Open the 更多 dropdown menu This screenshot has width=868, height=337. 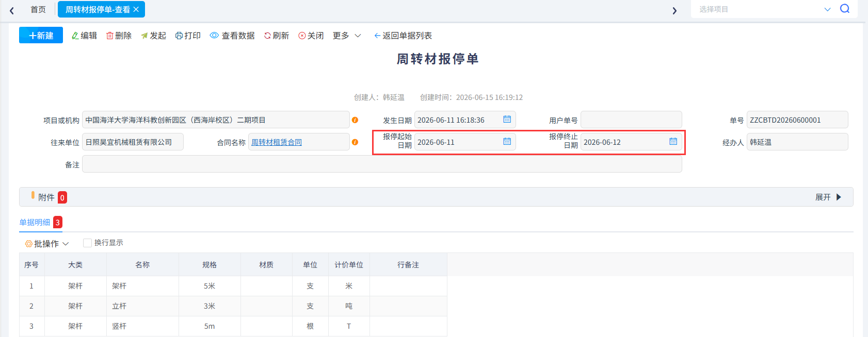tap(347, 36)
